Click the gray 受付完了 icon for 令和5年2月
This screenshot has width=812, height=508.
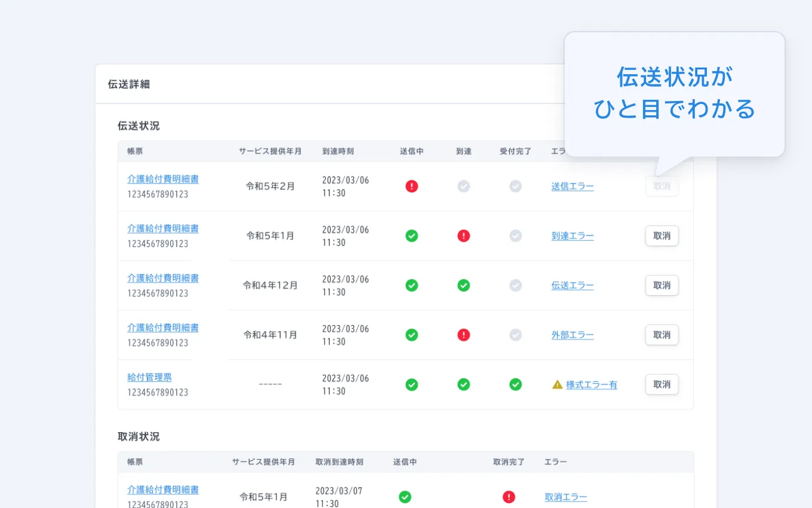[x=515, y=186]
